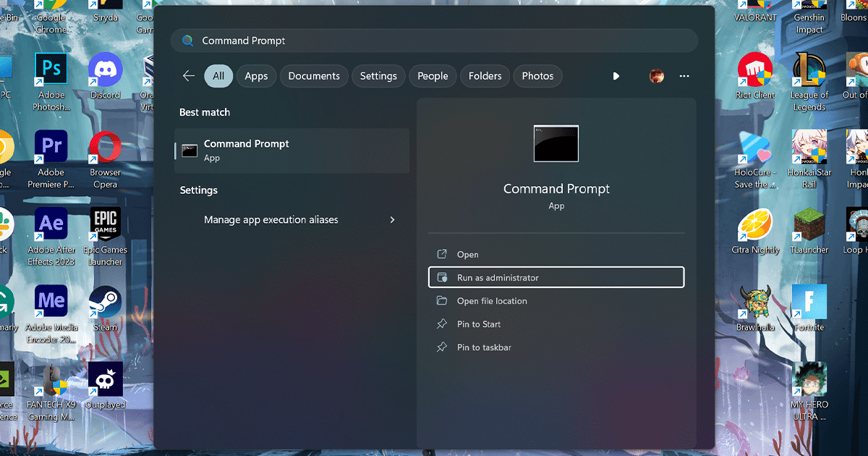Open the three-dots more options menu
The width and height of the screenshot is (868, 456).
(684, 76)
